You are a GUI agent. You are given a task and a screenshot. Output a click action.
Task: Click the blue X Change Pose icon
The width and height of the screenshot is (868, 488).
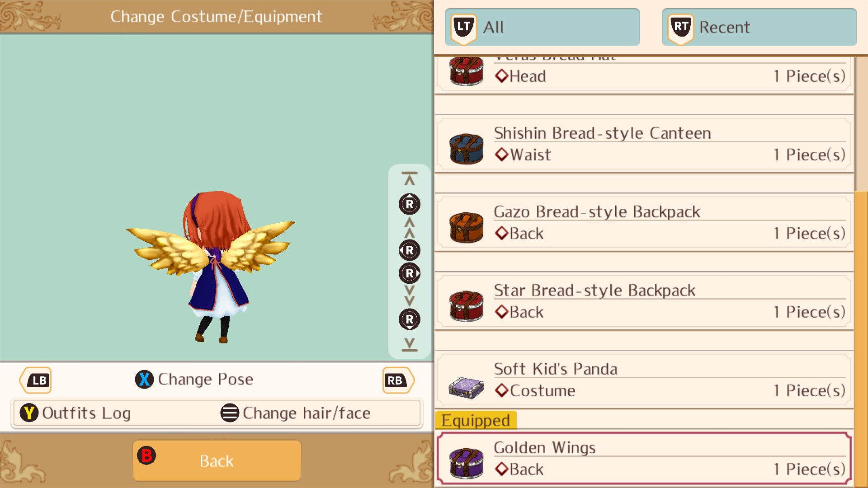(144, 380)
